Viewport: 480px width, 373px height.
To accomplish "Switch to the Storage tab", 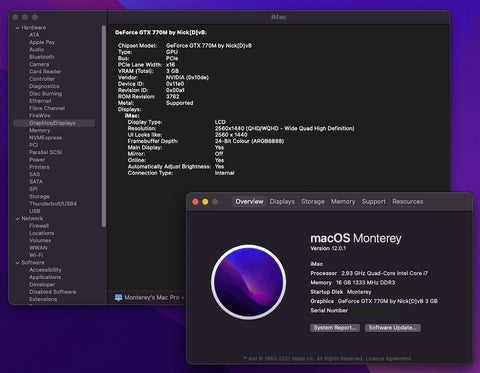I will coord(313,202).
